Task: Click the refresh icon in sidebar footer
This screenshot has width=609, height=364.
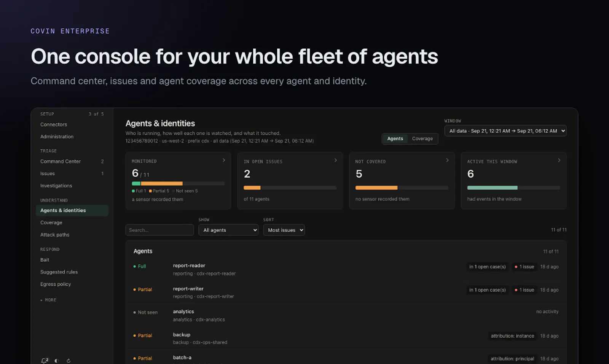Action: pos(69,361)
